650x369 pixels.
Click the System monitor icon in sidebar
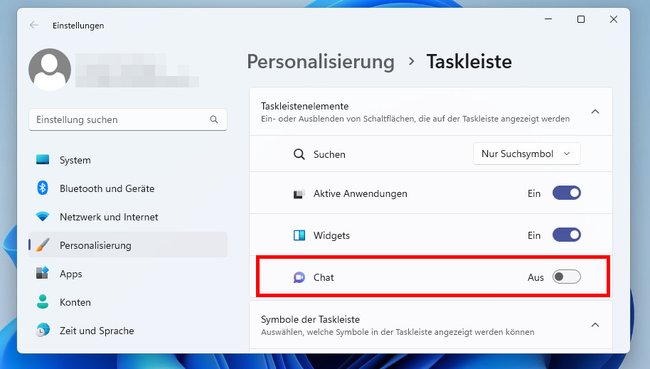[42, 160]
